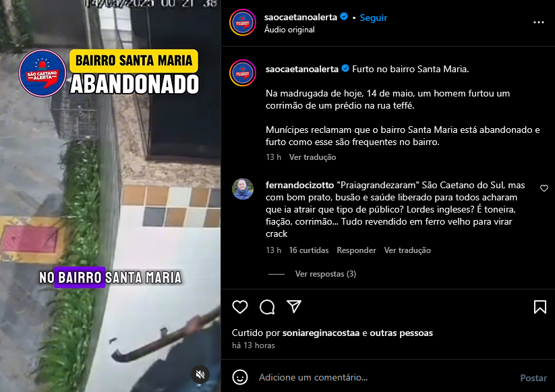Open soniareginacostaa's profile from likes

tap(321, 333)
